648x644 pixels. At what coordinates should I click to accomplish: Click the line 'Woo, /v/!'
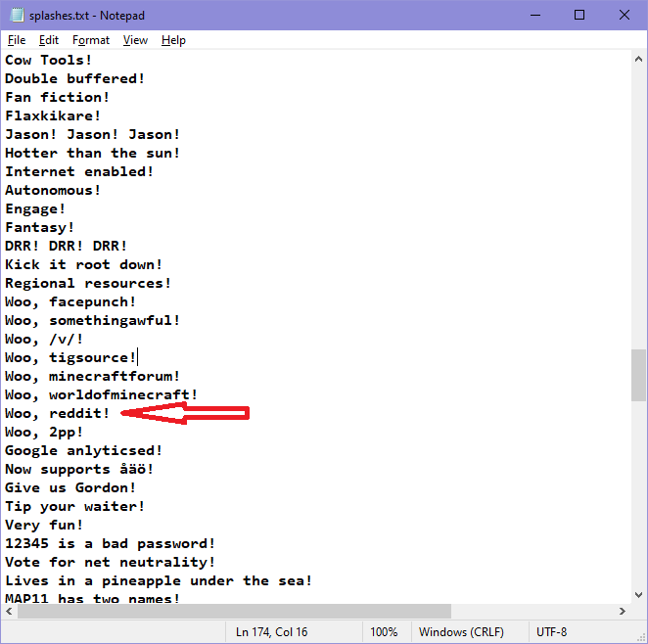[44, 340]
